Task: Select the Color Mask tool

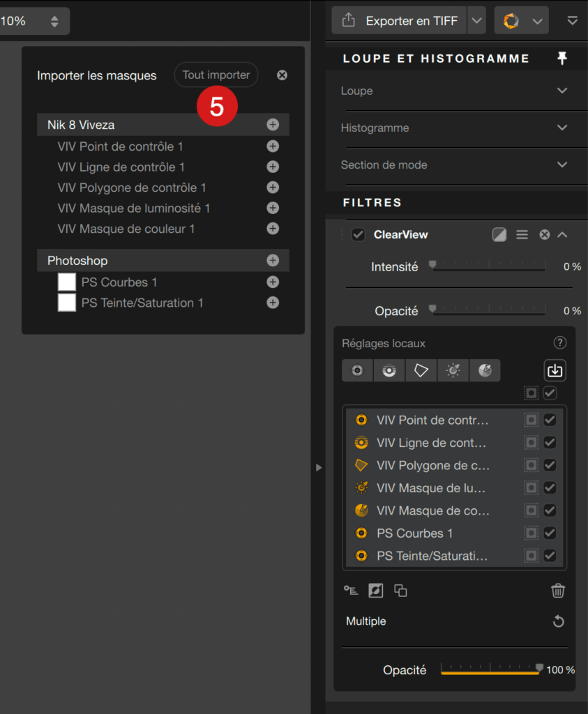Action: tap(485, 370)
